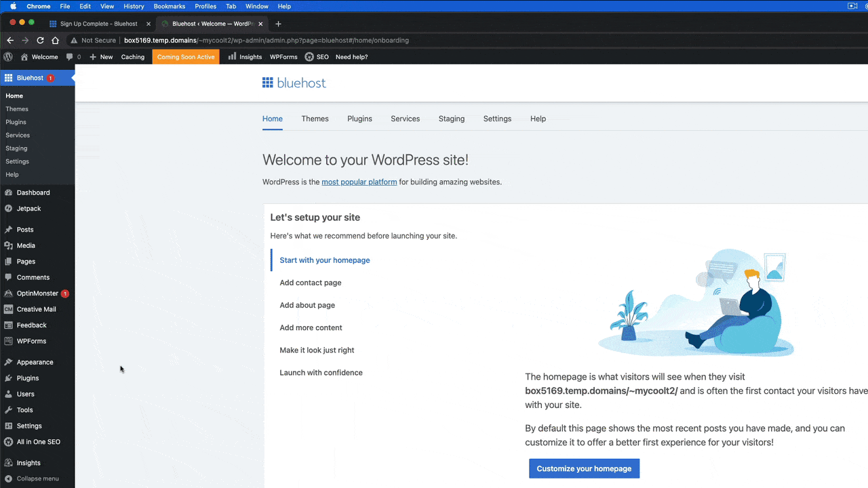
Task: Click the Chrome home button
Action: click(x=55, y=40)
